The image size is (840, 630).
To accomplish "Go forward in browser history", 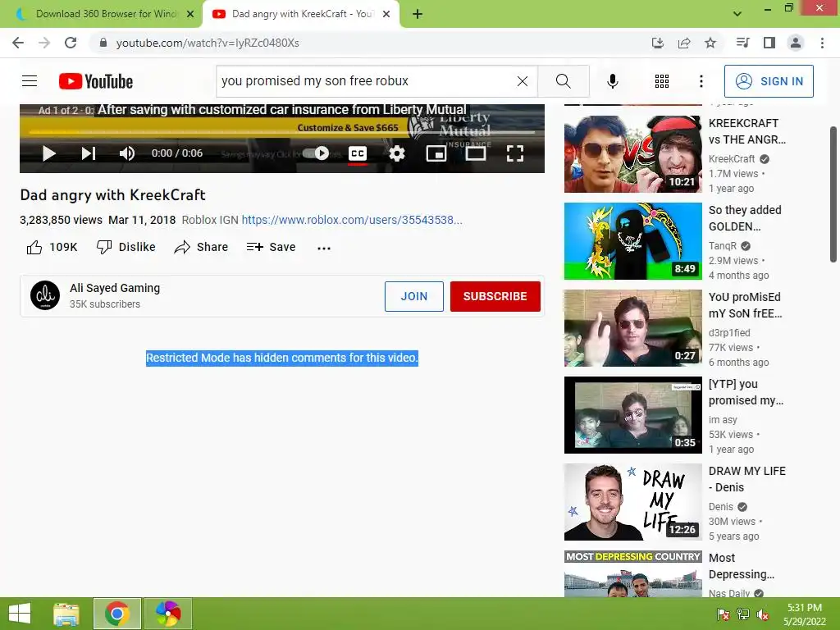I will tap(44, 43).
